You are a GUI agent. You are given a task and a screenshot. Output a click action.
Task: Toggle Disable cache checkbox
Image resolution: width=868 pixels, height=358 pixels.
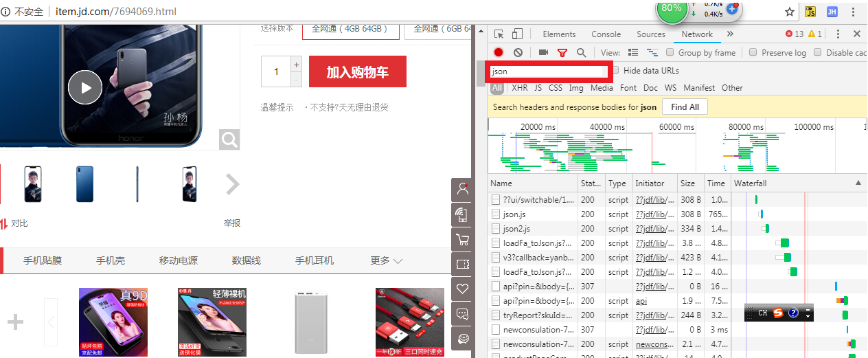818,52
